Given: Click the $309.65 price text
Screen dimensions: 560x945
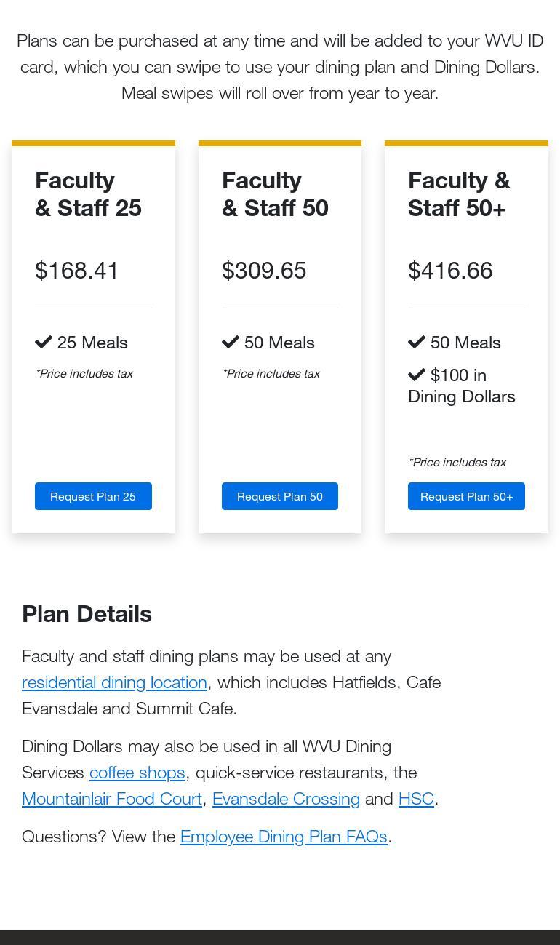Looking at the screenshot, I should point(264,271).
